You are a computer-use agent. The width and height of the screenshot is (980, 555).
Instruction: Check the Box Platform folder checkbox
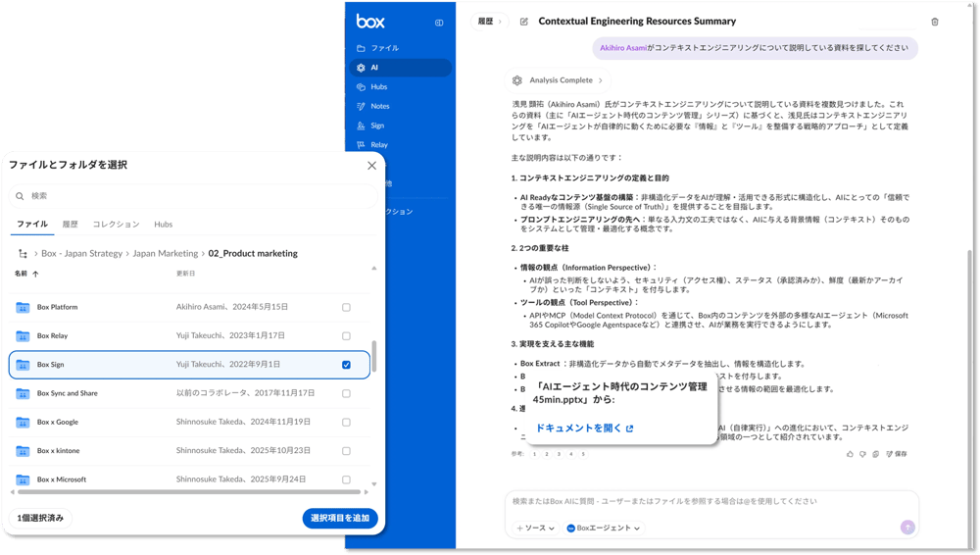pyautogui.click(x=346, y=307)
